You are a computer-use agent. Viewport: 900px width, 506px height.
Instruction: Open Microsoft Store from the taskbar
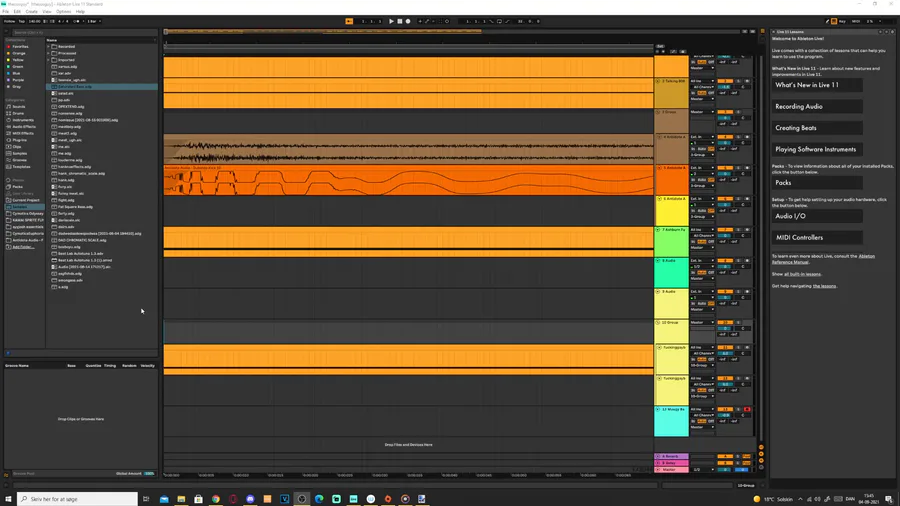point(198,499)
